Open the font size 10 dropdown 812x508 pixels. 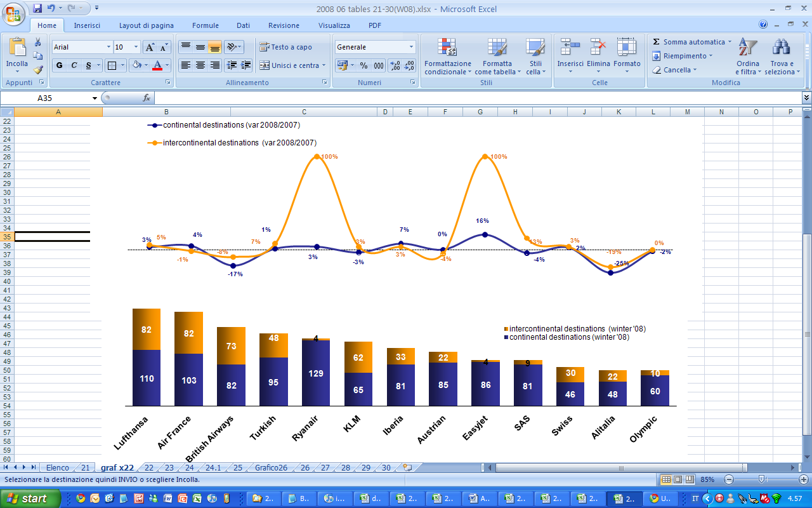(136, 47)
